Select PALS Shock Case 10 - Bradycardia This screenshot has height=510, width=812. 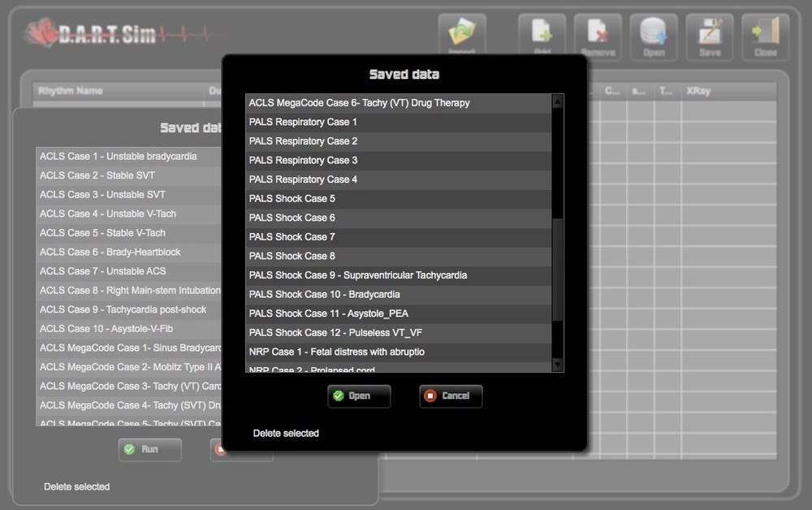[x=398, y=295]
